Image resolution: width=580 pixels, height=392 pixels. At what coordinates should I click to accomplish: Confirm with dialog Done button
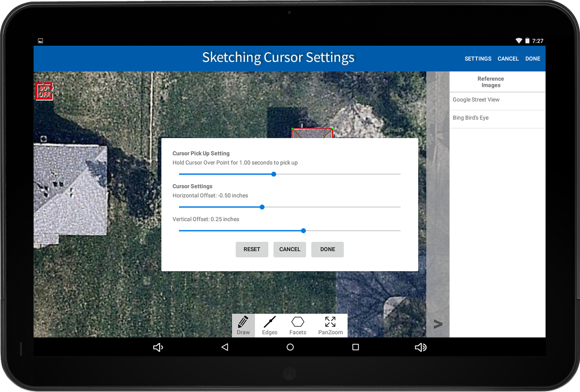pos(327,249)
